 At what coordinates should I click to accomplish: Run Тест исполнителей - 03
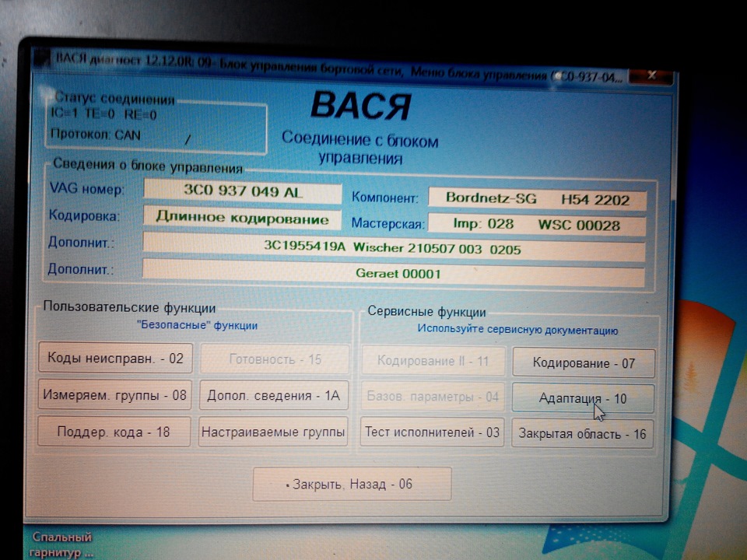(432, 432)
